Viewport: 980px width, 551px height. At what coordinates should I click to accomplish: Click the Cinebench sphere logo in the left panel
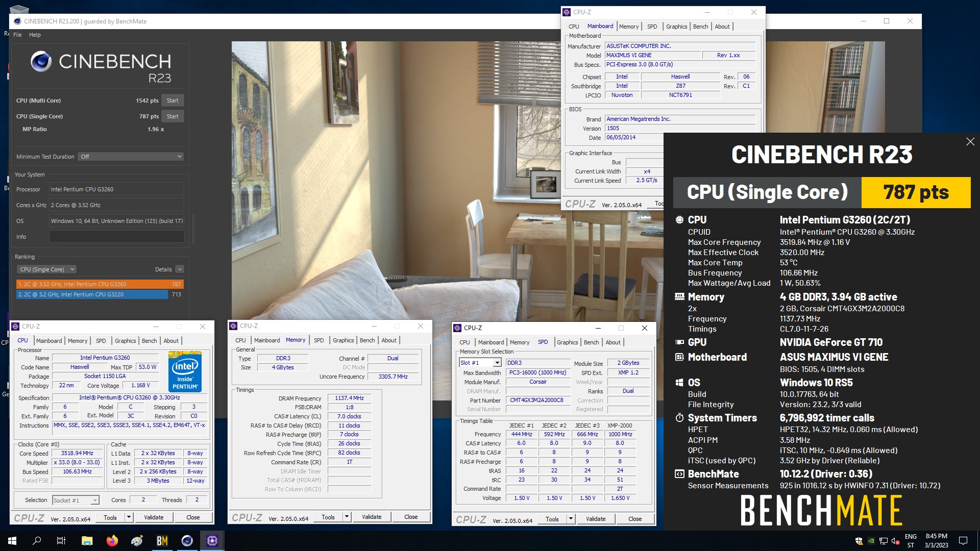(41, 62)
